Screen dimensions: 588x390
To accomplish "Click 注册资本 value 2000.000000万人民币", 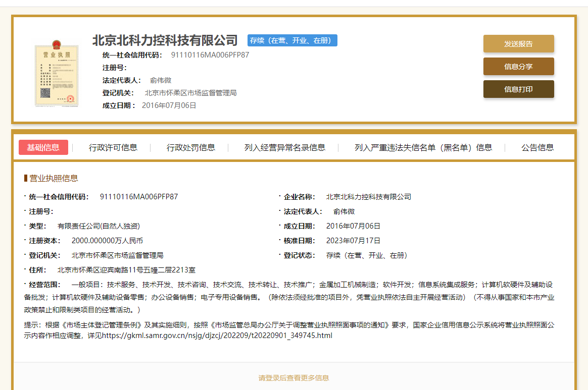I will coord(107,241).
